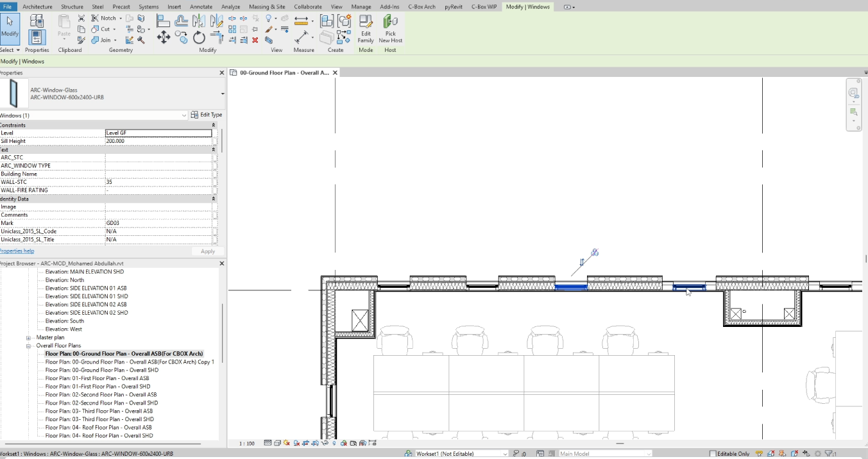Switch to the Collaborate ribbon tab

coord(308,6)
